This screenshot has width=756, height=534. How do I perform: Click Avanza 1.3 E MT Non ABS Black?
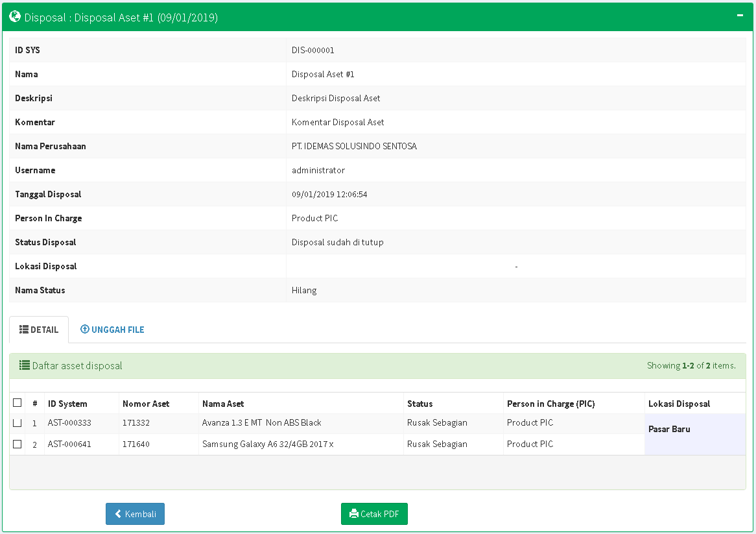click(261, 422)
